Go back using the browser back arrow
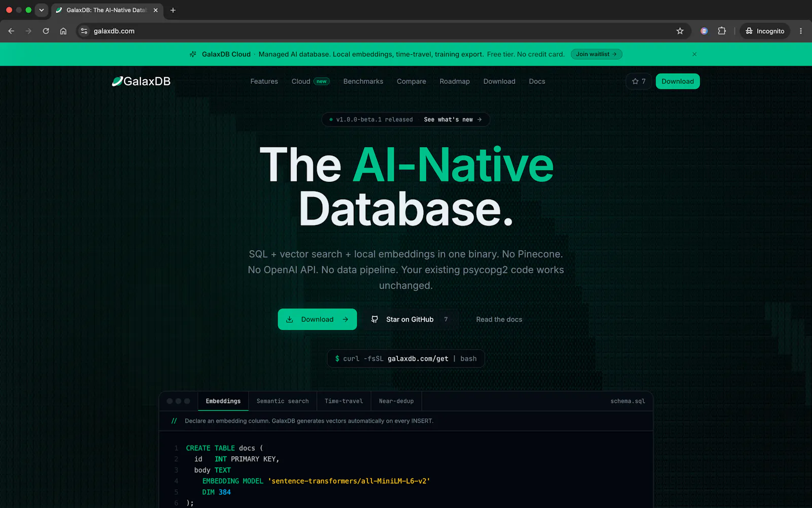The height and width of the screenshot is (508, 812). 11,31
